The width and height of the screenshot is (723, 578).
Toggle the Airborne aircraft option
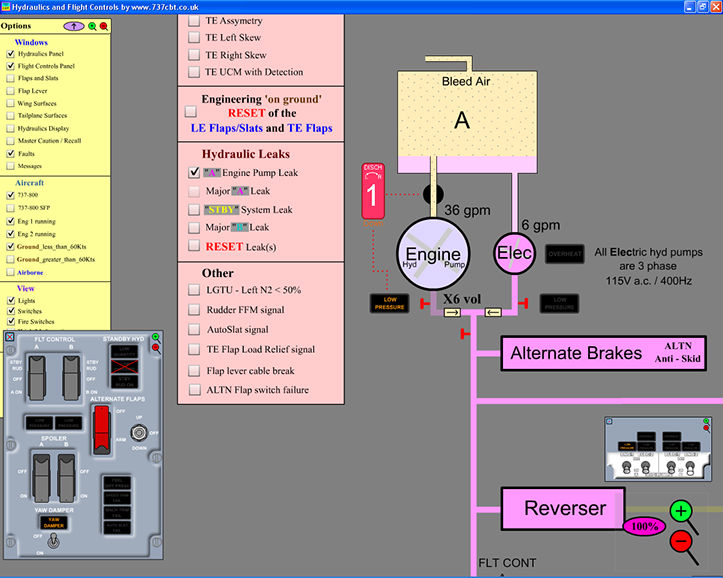[10, 272]
